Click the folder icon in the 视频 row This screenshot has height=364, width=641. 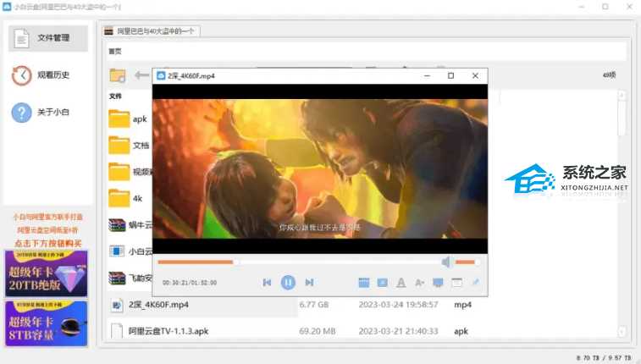119,172
